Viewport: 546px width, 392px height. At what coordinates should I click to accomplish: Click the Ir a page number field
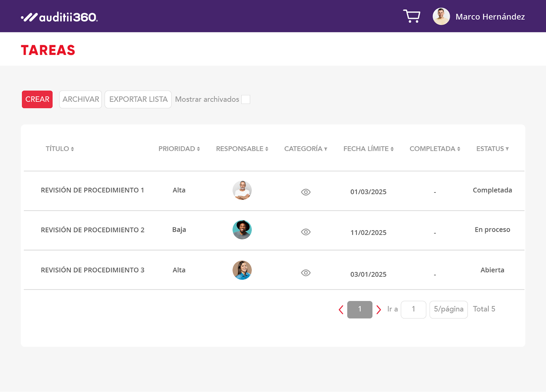413,309
